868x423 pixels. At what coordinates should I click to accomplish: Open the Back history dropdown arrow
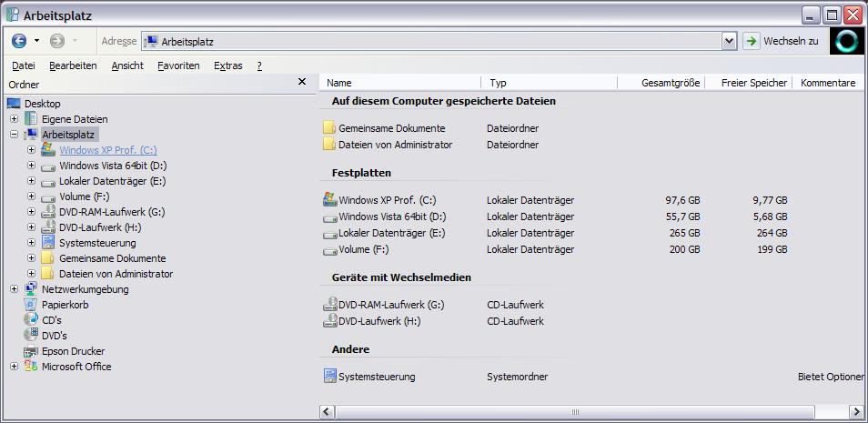pyautogui.click(x=36, y=41)
